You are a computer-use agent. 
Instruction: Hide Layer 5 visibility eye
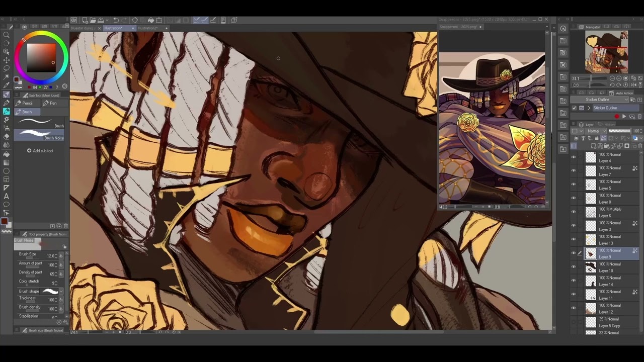pyautogui.click(x=573, y=185)
